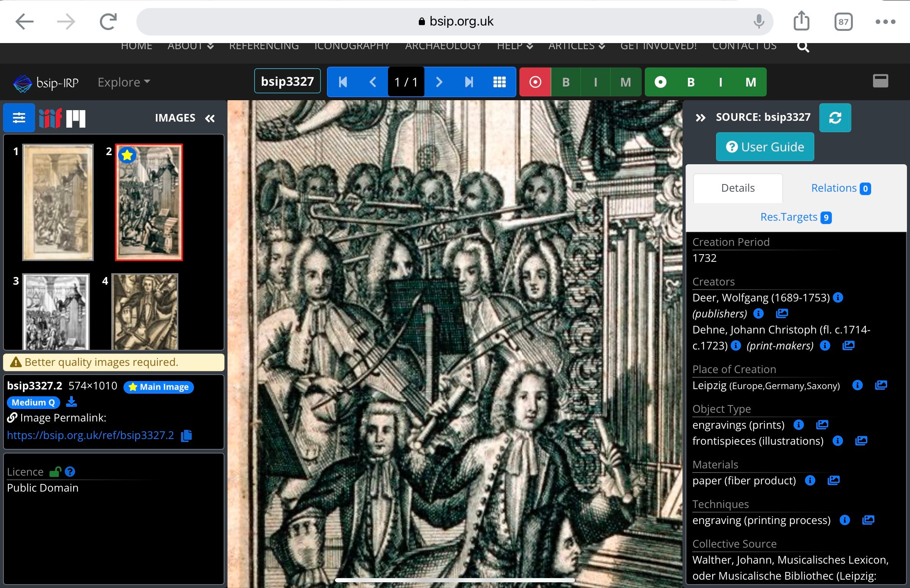910x588 pixels.
Task: Open the ARCHAEOLOGY menu item
Action: click(x=443, y=46)
